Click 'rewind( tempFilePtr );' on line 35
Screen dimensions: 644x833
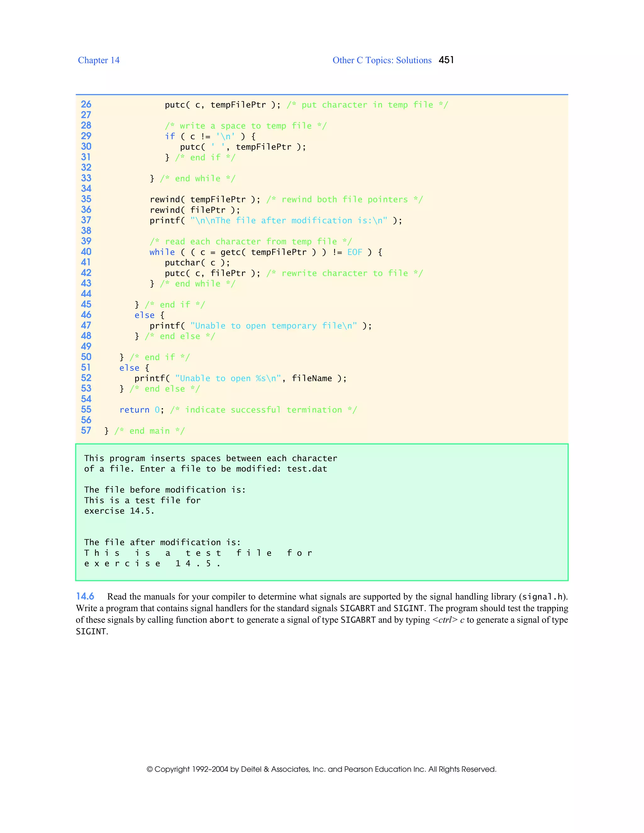[x=205, y=200]
